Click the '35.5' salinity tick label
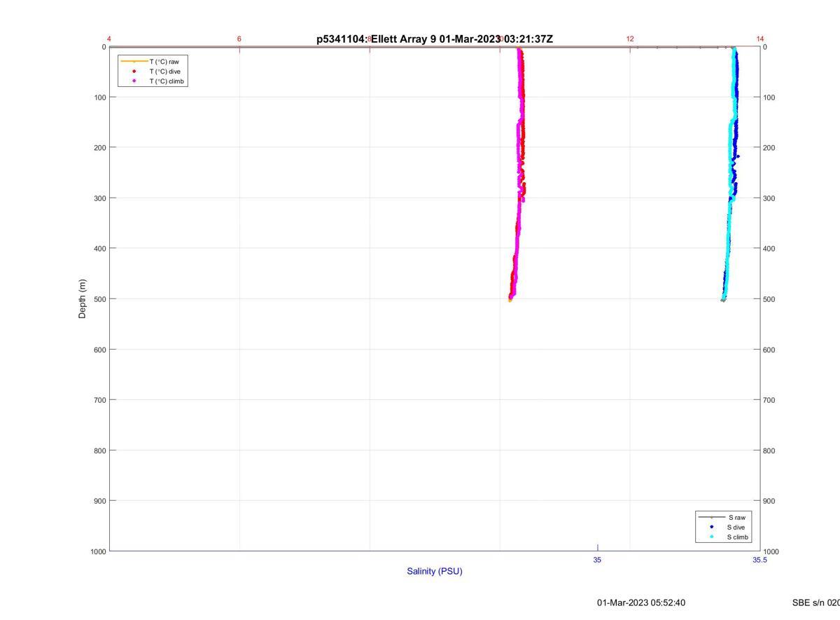Viewport: 840px width, 620px height. point(760,560)
